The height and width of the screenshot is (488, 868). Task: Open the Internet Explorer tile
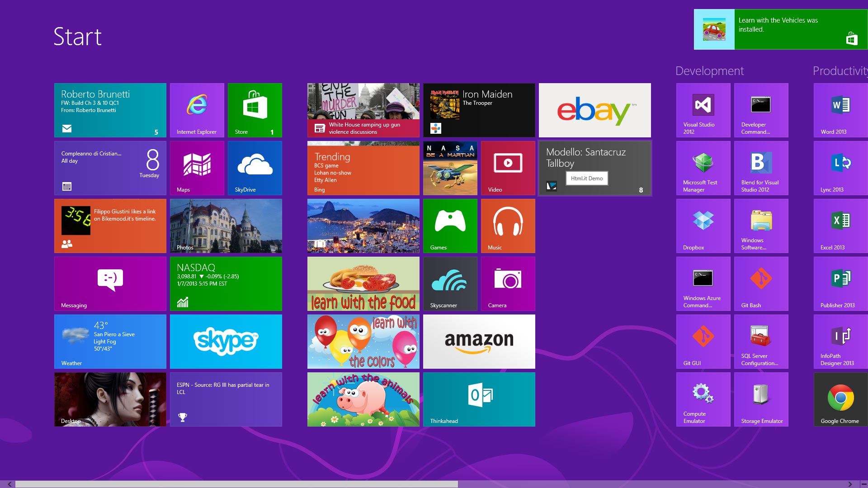tap(197, 110)
